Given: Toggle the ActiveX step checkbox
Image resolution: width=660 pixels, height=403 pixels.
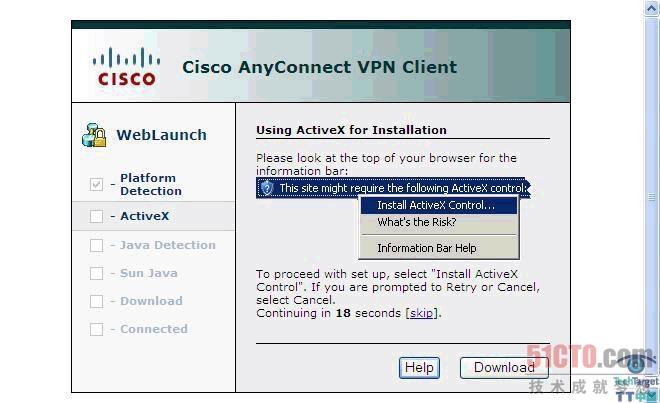Looking at the screenshot, I should point(96,216).
